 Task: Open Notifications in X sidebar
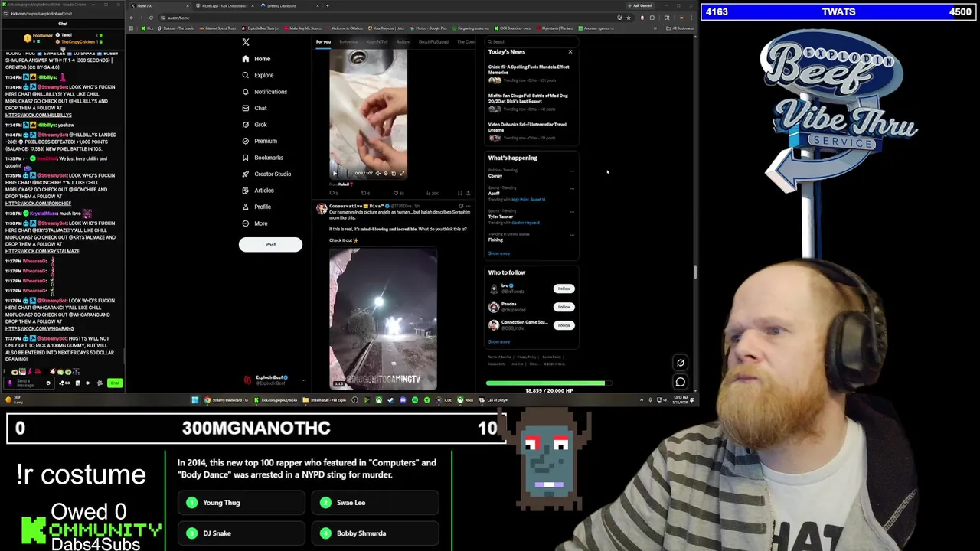pos(264,92)
